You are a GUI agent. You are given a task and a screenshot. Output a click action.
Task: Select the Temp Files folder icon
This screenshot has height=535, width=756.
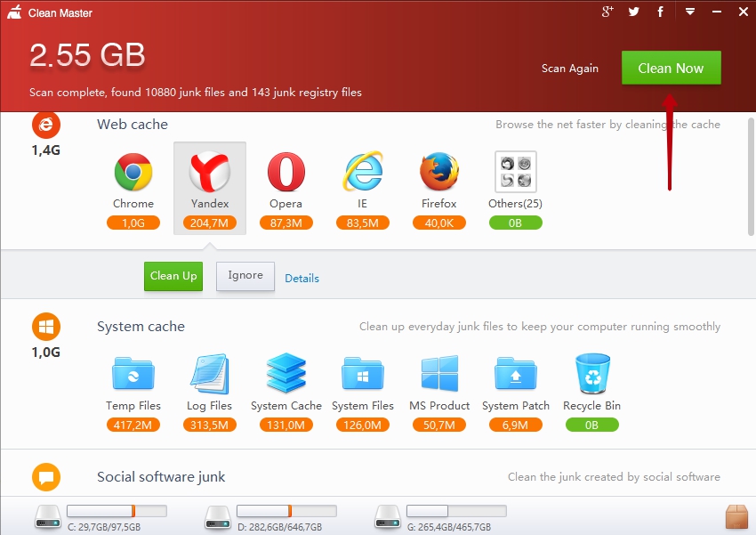click(133, 374)
